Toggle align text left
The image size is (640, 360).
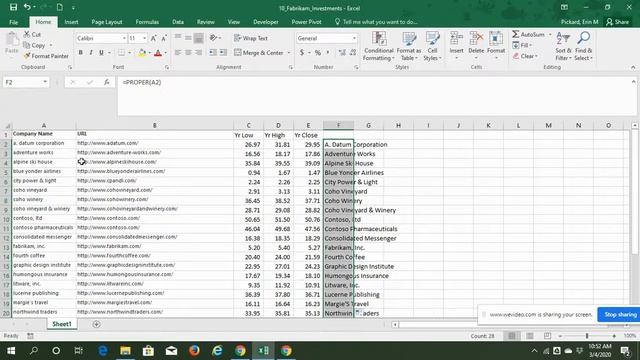tap(178, 53)
